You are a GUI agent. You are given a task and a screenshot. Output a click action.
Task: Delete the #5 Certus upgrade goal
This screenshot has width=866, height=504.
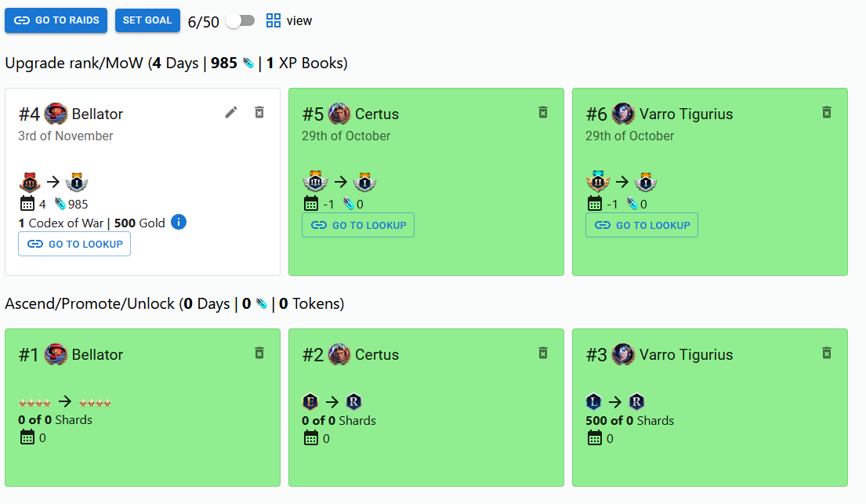tap(543, 113)
